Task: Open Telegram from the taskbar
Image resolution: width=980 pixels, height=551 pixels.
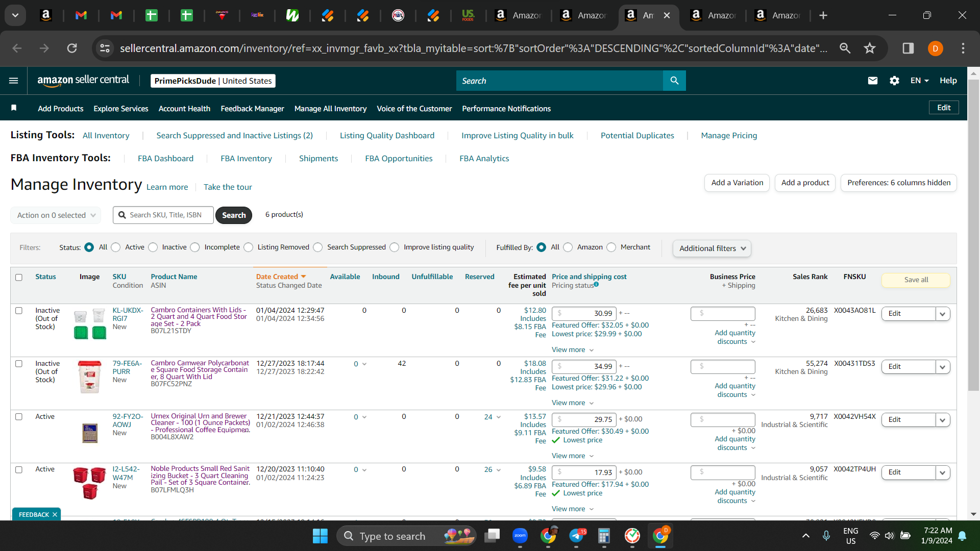Action: pos(577,536)
